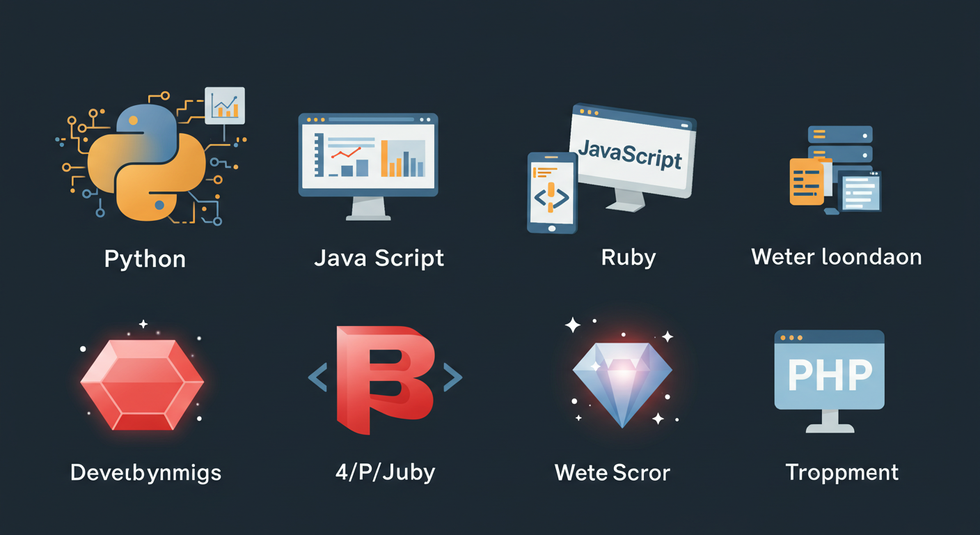Open the Devetbynmigs label
Screen dimensions: 980x535
pyautogui.click(x=146, y=473)
